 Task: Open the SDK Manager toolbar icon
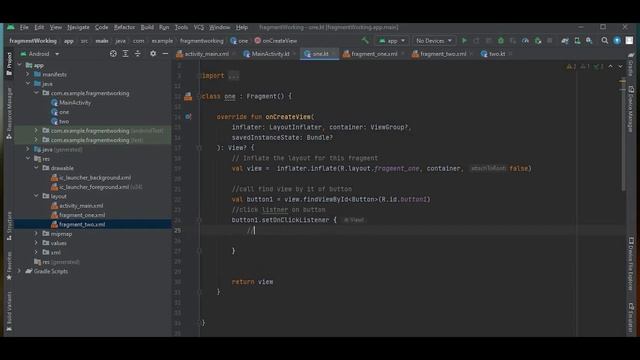point(589,40)
